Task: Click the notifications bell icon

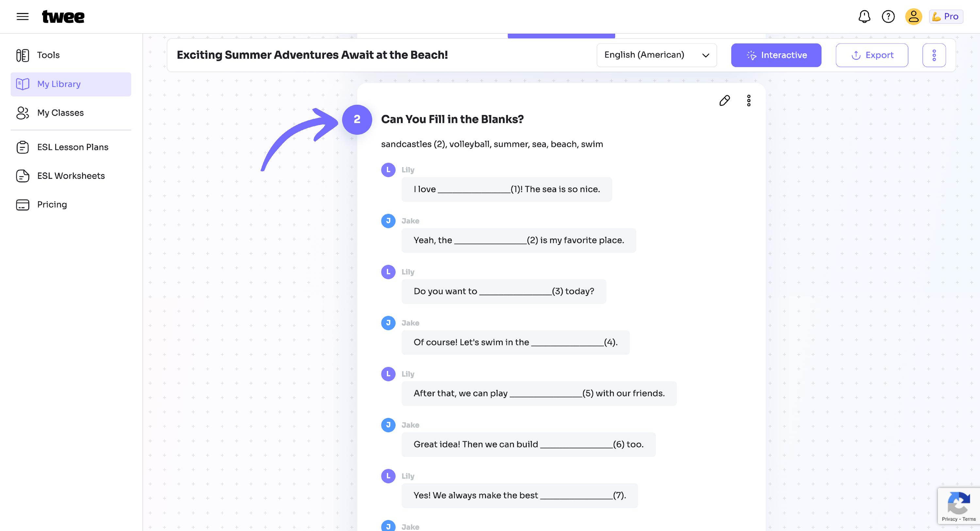Action: [864, 16]
